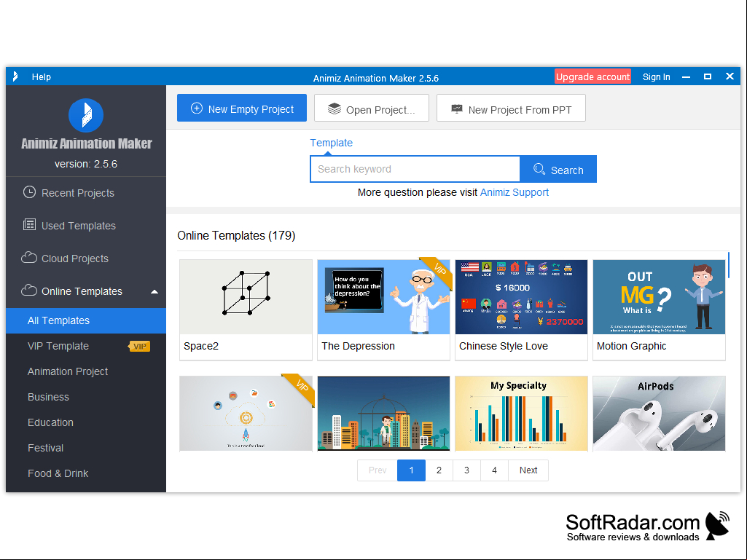
Task: Go to pagination page 2
Action: (439, 470)
